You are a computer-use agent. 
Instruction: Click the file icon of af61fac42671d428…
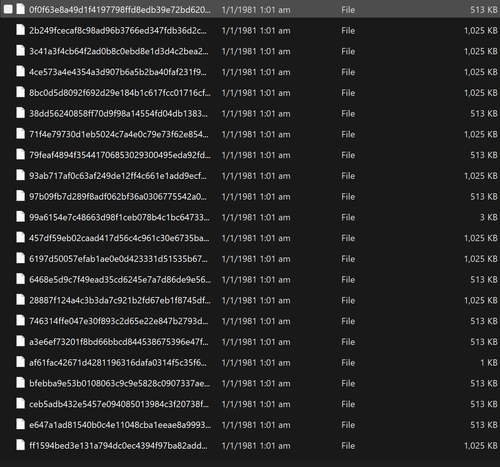[x=21, y=362]
